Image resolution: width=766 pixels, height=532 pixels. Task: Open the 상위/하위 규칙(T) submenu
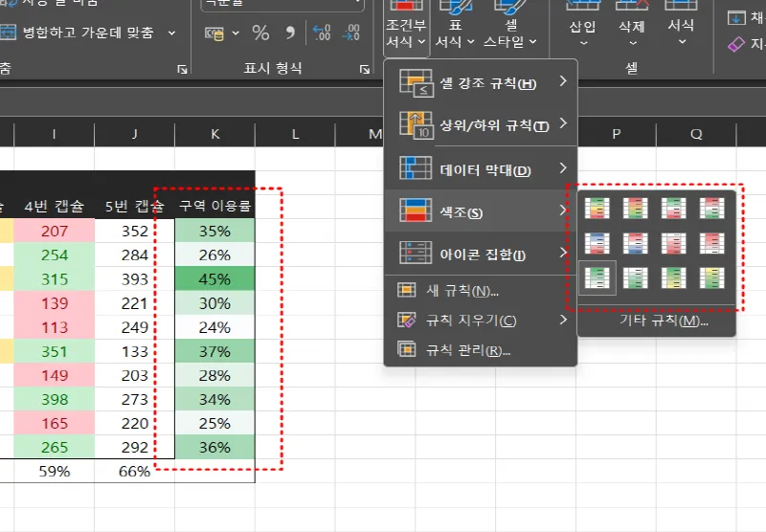(x=481, y=125)
